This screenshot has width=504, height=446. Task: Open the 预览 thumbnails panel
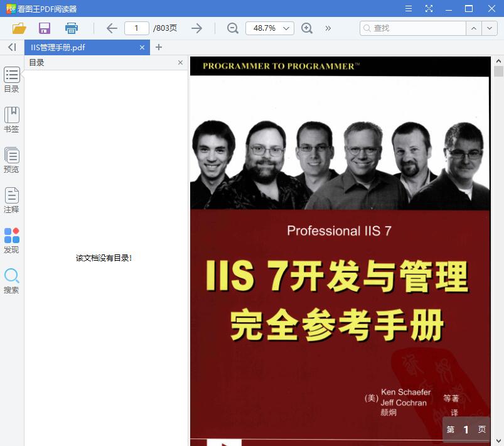coord(11,160)
